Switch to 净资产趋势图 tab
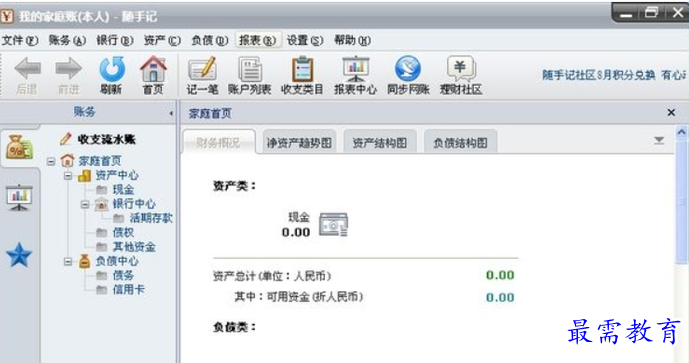Viewport: 689px width, 363px height. click(x=299, y=142)
